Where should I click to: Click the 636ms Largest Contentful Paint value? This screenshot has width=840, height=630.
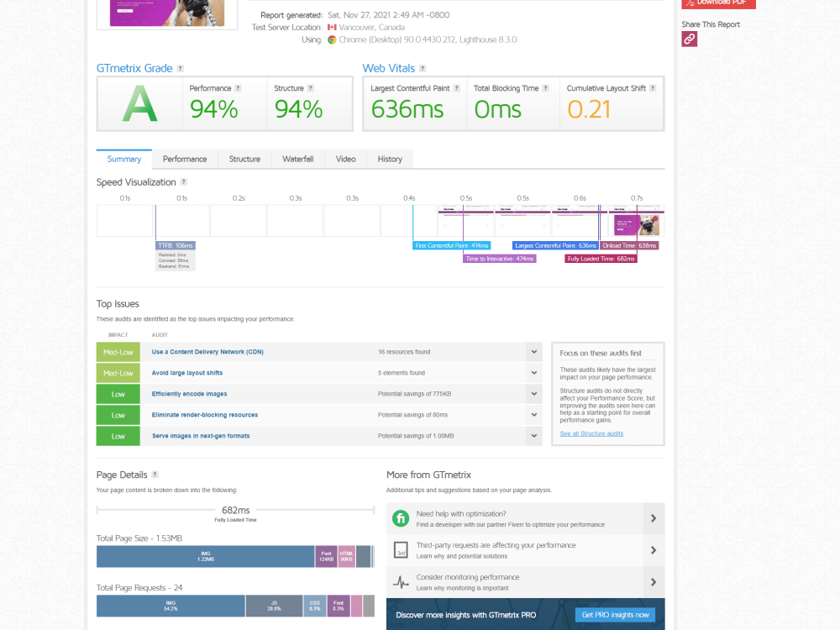click(407, 109)
